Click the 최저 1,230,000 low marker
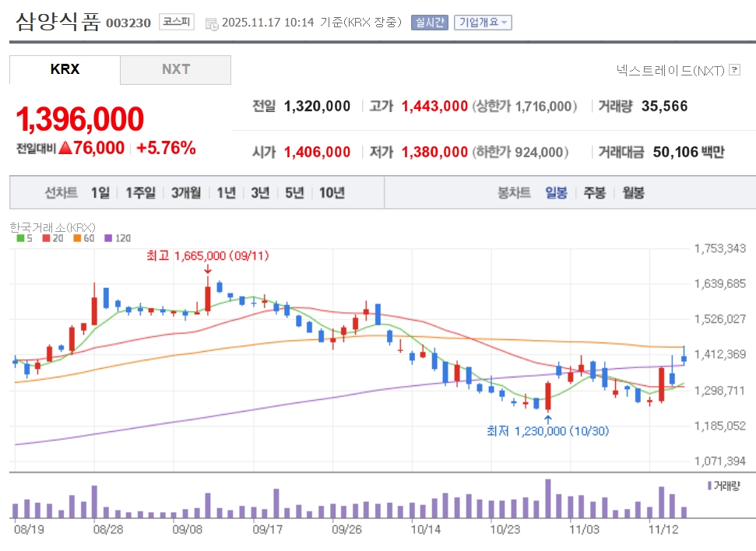The image size is (756, 551). pyautogui.click(x=547, y=431)
